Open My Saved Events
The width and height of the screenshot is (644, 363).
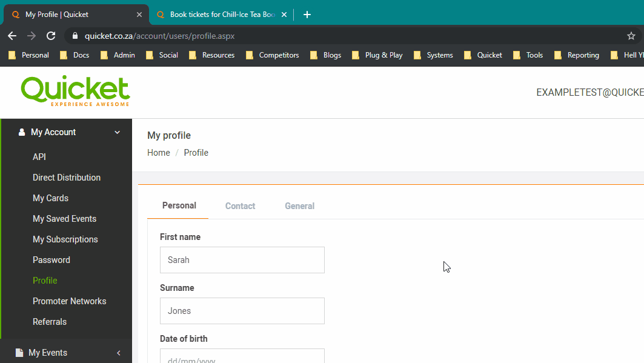[x=64, y=219]
